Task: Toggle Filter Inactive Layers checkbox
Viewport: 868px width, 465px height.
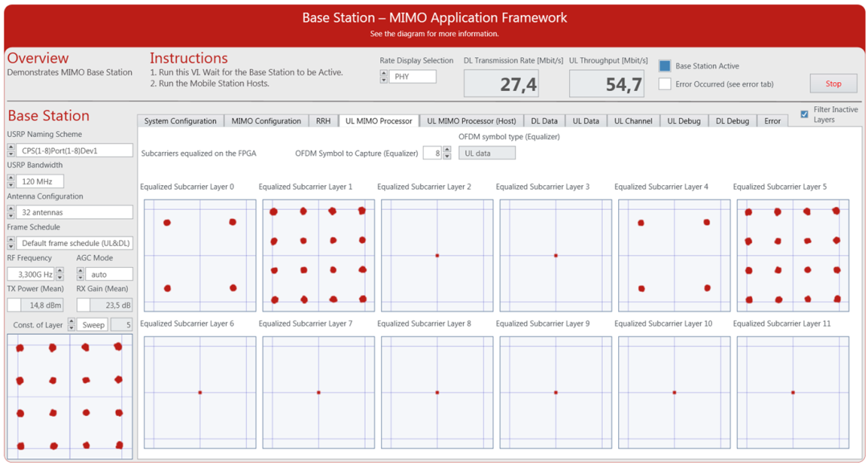Action: [805, 114]
